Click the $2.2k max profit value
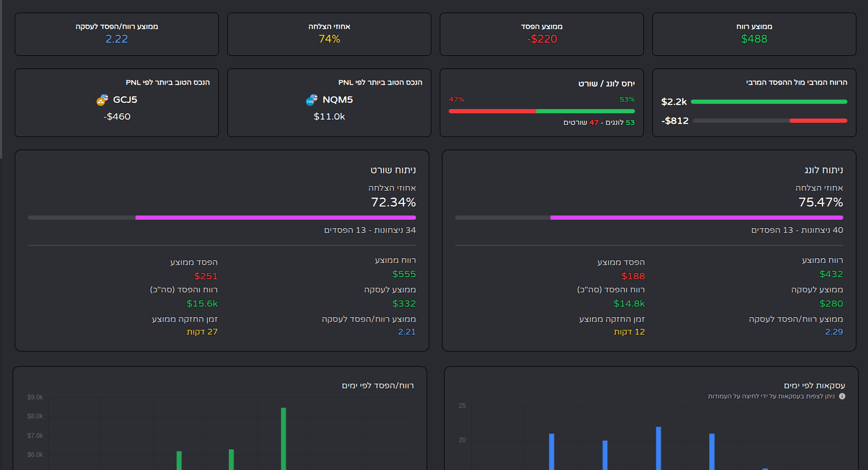Screen dimensions: 868x470 pyautogui.click(x=674, y=102)
